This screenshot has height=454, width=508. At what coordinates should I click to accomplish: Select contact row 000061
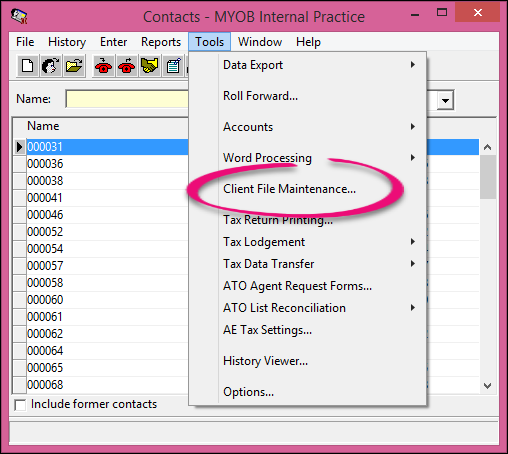pyautogui.click(x=107, y=317)
